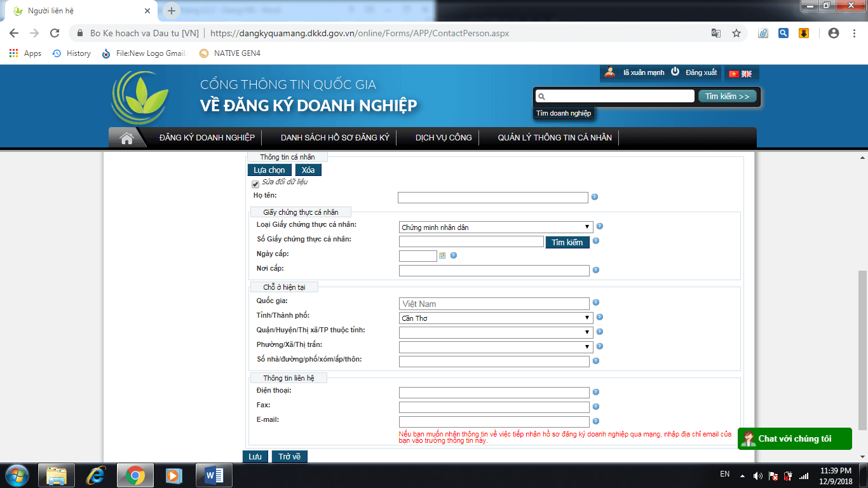Viewport: 868px width, 488px height.
Task: Open the calendar picker beside Ngày cấp
Action: (442, 255)
